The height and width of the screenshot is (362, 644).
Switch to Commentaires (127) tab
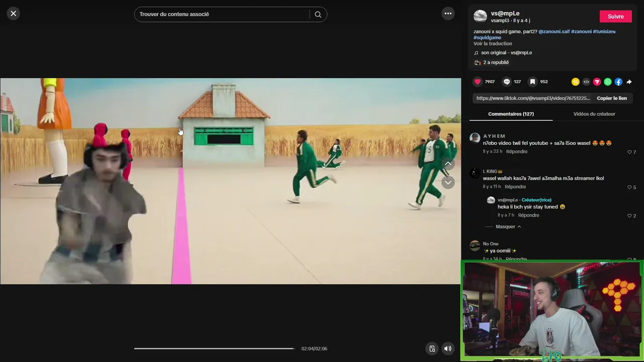tap(511, 114)
